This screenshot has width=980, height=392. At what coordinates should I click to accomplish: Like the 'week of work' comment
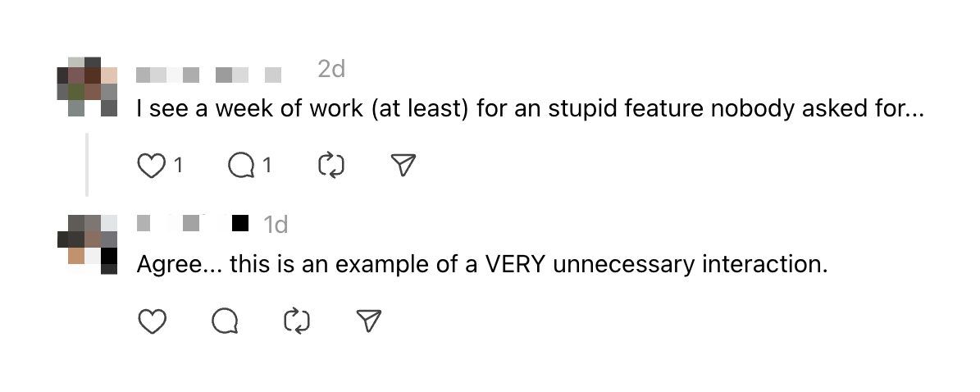[151, 166]
